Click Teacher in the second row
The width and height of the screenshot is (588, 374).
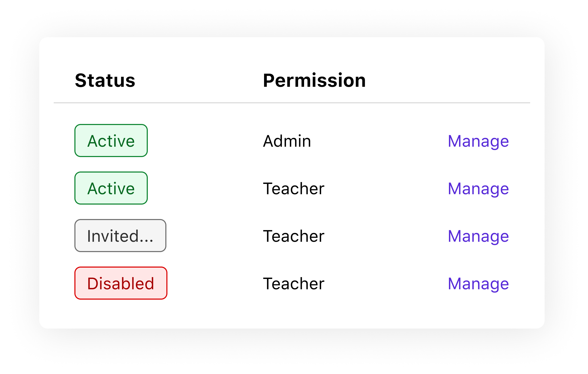293,188
